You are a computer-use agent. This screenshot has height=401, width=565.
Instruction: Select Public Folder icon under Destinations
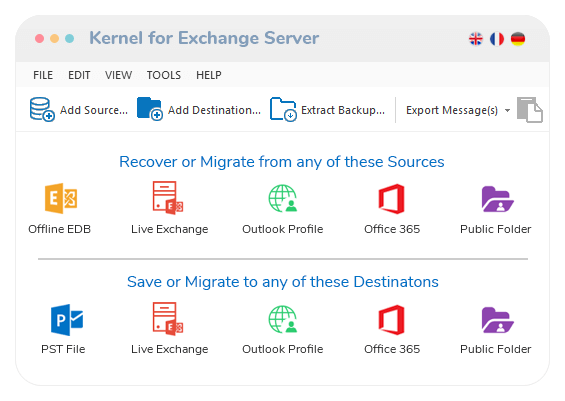(x=497, y=320)
